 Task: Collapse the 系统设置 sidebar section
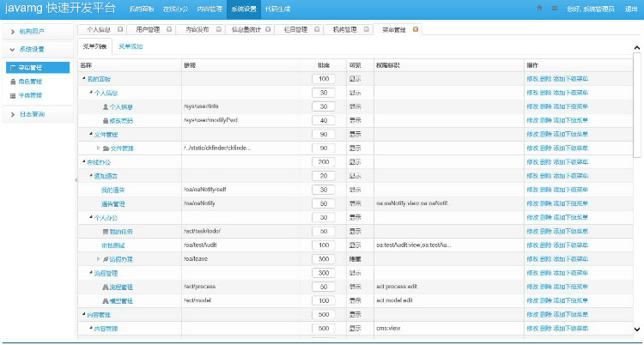[38, 49]
